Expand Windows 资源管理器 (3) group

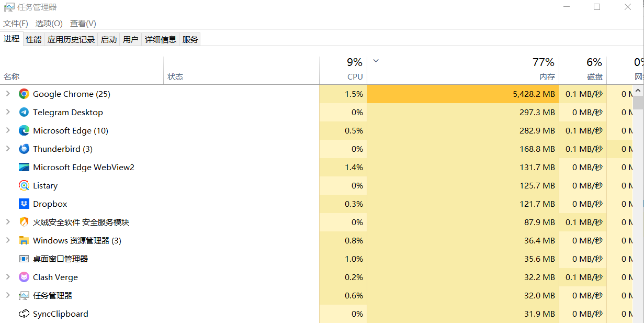click(8, 241)
